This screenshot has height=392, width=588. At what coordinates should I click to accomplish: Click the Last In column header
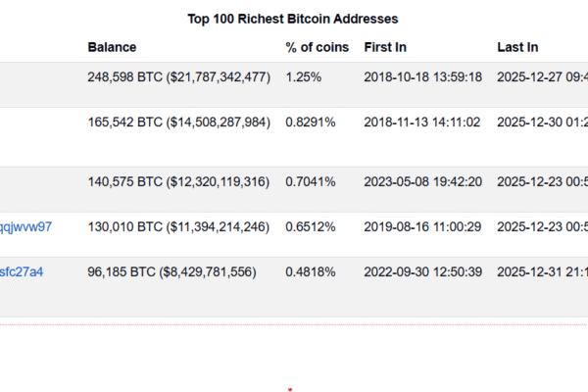click(x=517, y=47)
